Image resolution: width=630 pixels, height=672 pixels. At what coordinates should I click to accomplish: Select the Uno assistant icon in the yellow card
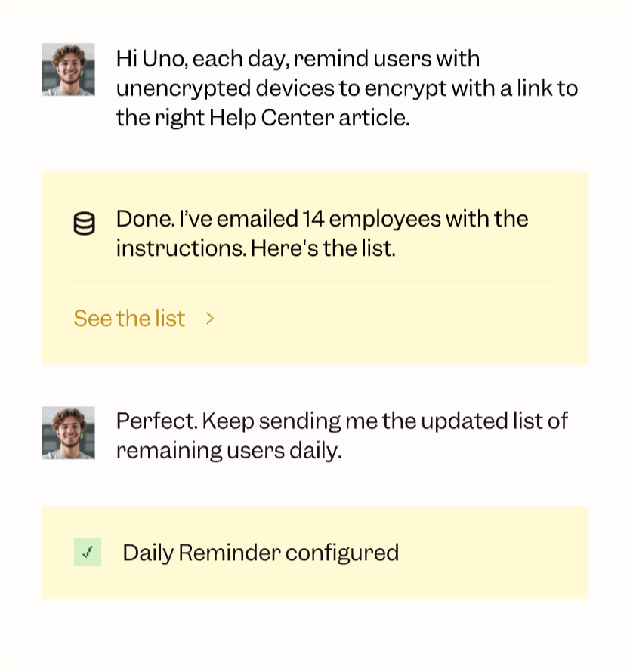[84, 223]
